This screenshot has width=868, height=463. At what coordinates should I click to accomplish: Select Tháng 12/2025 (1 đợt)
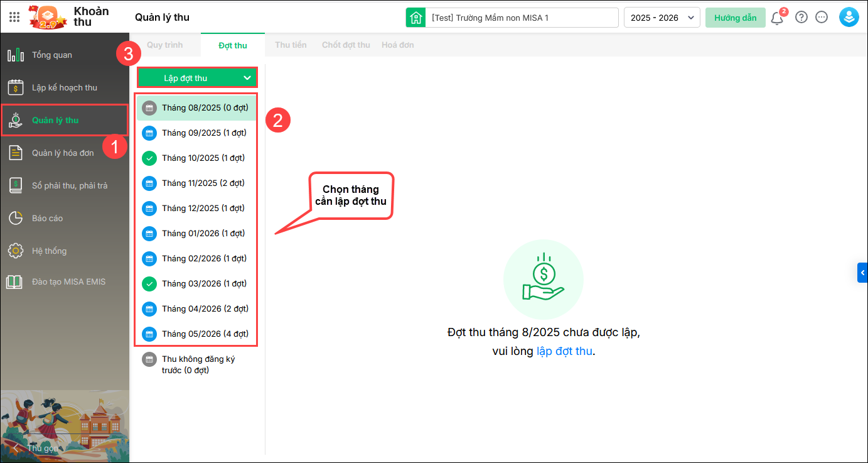[x=196, y=209]
